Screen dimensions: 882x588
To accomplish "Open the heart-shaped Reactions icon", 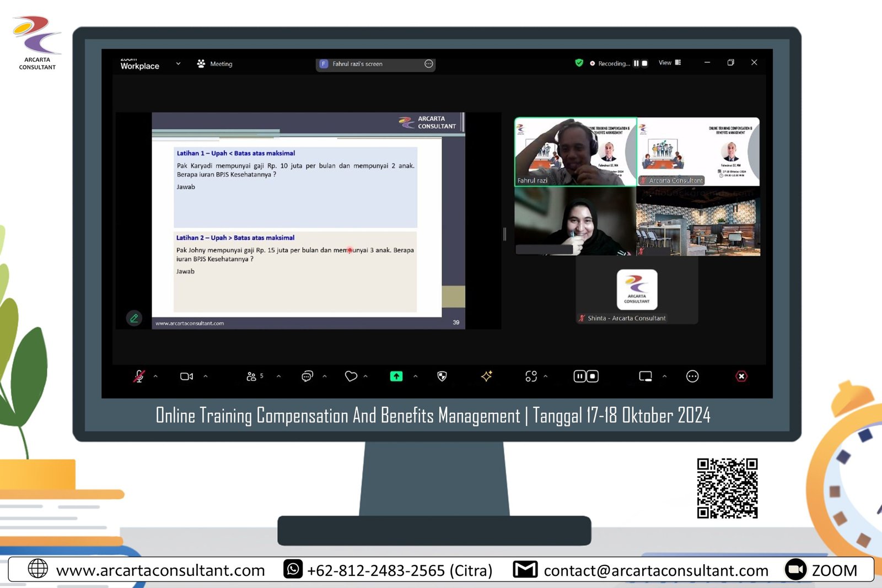I will tap(351, 376).
